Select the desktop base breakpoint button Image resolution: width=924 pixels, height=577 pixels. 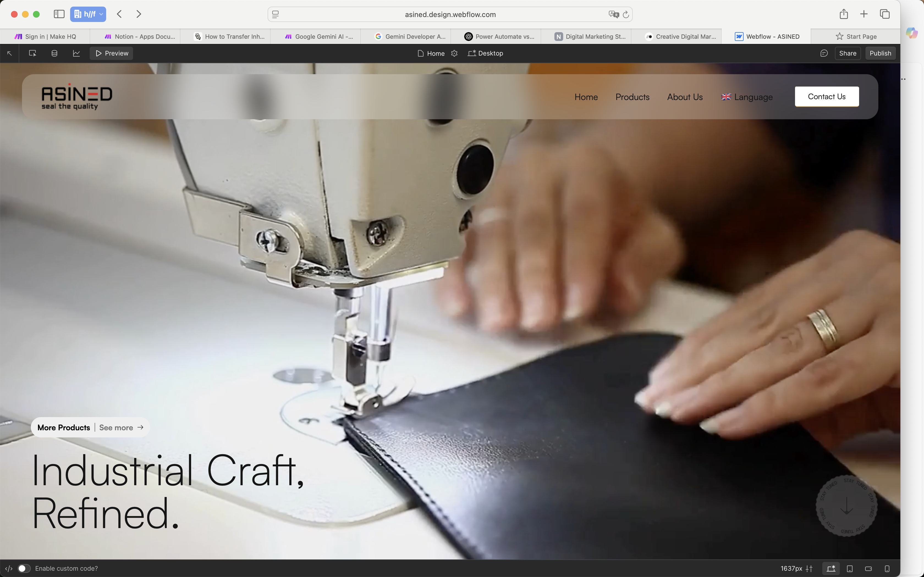point(831,568)
